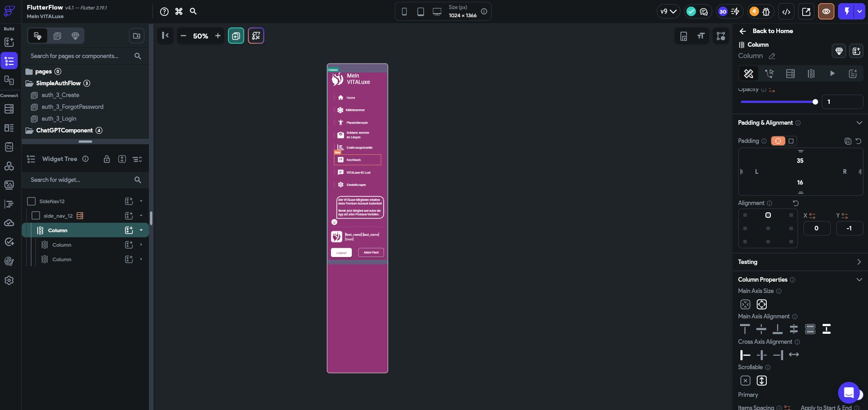Select the desktop device preview icon
Screen dimensions: 868x410
click(x=437, y=12)
